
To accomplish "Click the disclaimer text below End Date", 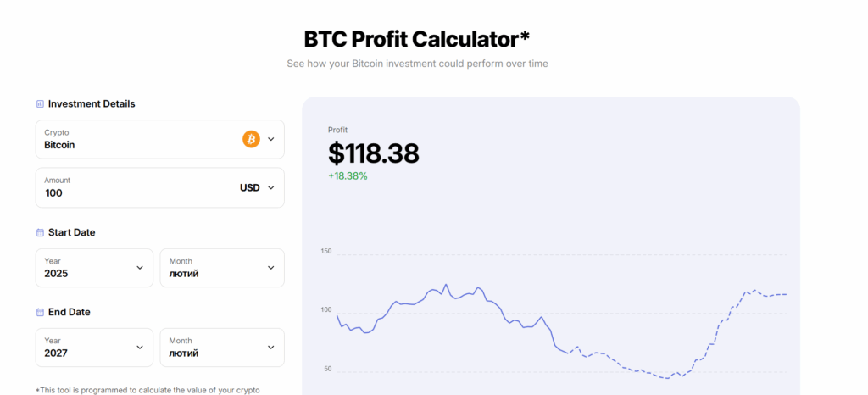I will point(148,390).
